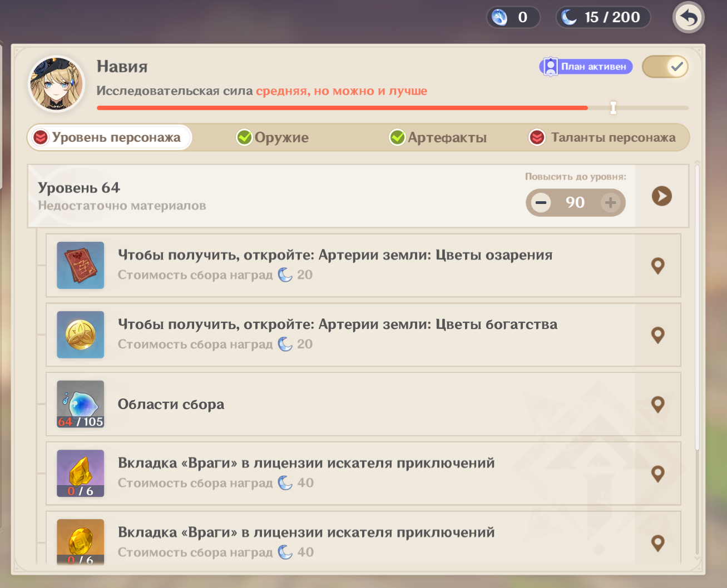Click the vertical scrollbar of the list
This screenshot has height=588, width=727.
pyautogui.click(x=697, y=306)
